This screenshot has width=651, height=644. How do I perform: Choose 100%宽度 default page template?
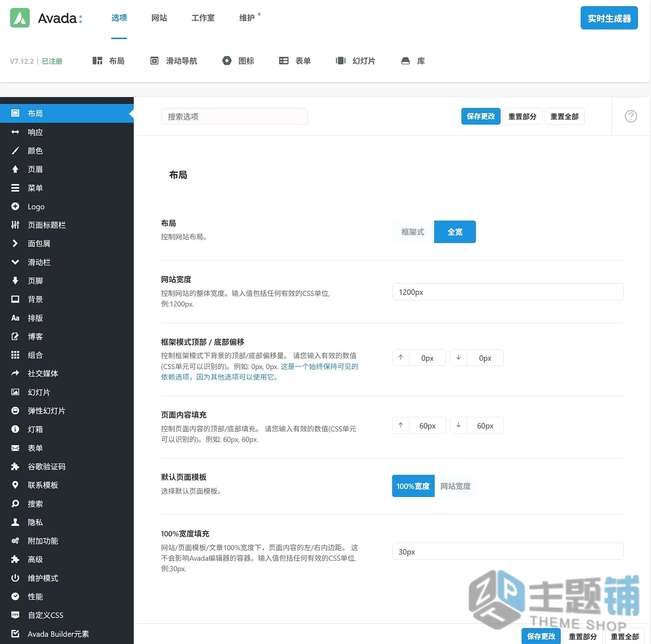click(413, 486)
